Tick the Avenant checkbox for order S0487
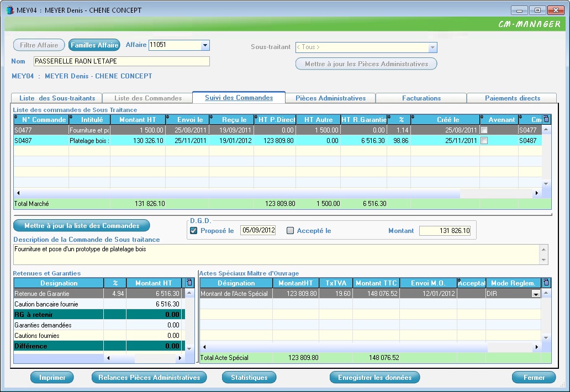Viewport: 570px width, 392px height. 484,141
